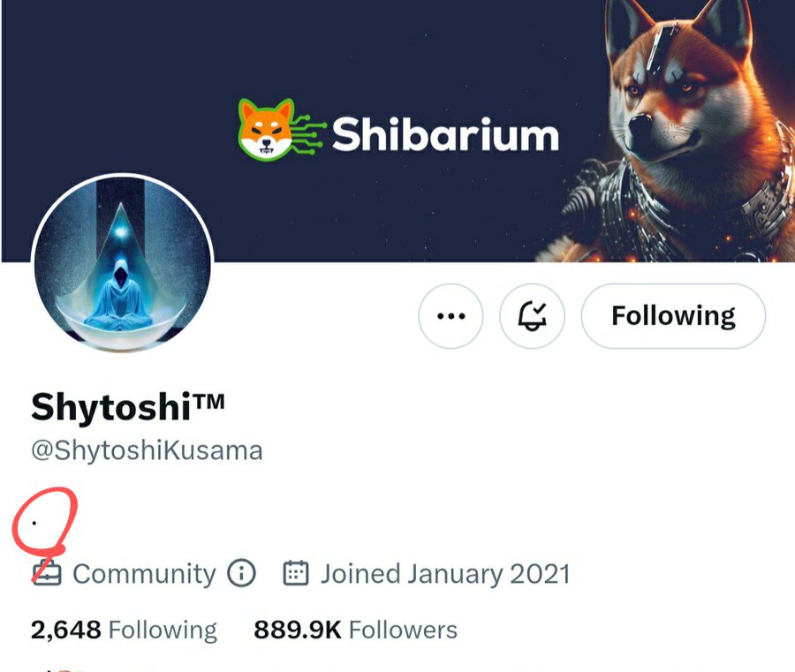The height and width of the screenshot is (672, 795).
Task: Toggle the notification bell for this account
Action: point(532,316)
